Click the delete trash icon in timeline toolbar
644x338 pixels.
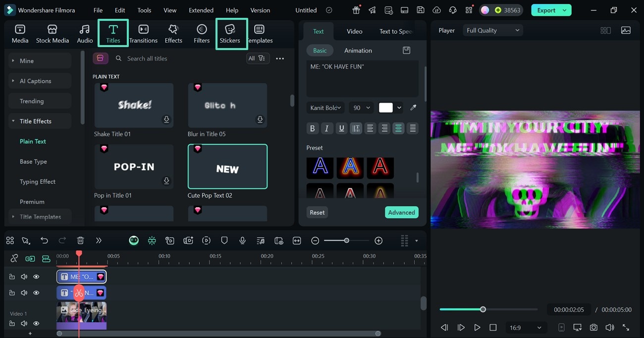[80, 240]
